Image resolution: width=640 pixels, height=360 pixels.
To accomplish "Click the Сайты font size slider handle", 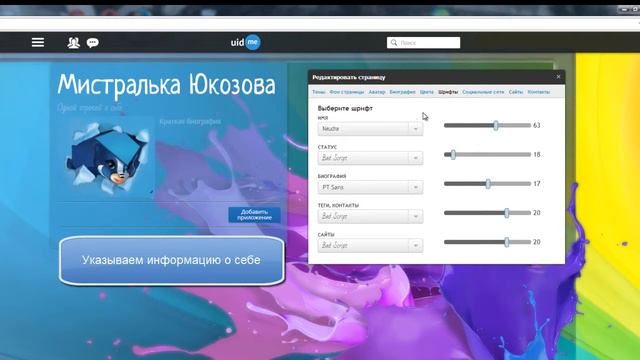I will click(x=507, y=242).
